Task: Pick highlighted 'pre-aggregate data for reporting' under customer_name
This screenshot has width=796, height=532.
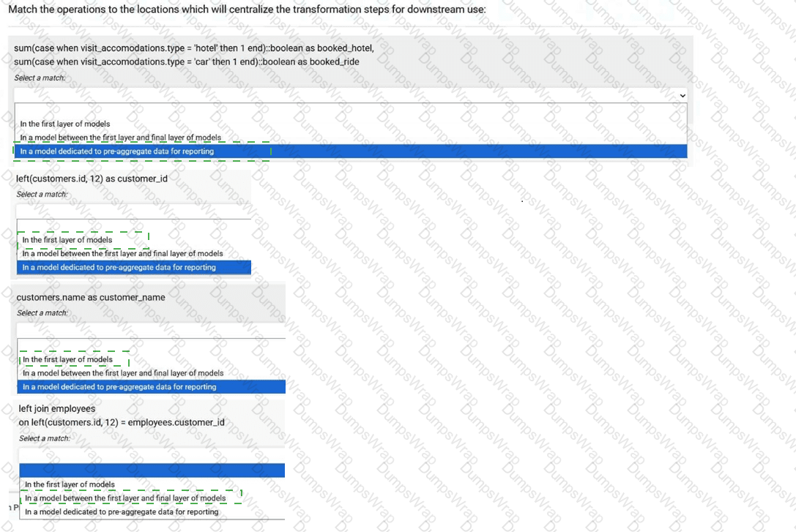Action: point(119,387)
